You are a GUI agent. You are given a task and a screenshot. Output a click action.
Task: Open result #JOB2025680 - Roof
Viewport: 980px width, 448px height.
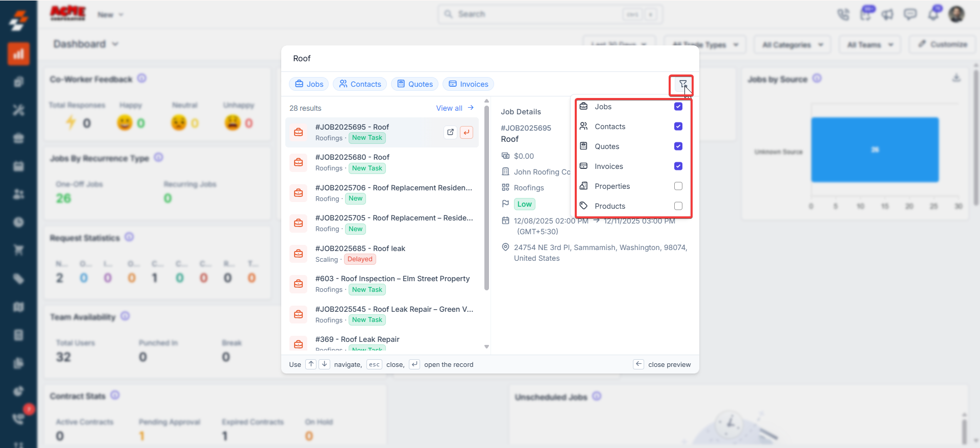[382, 163]
